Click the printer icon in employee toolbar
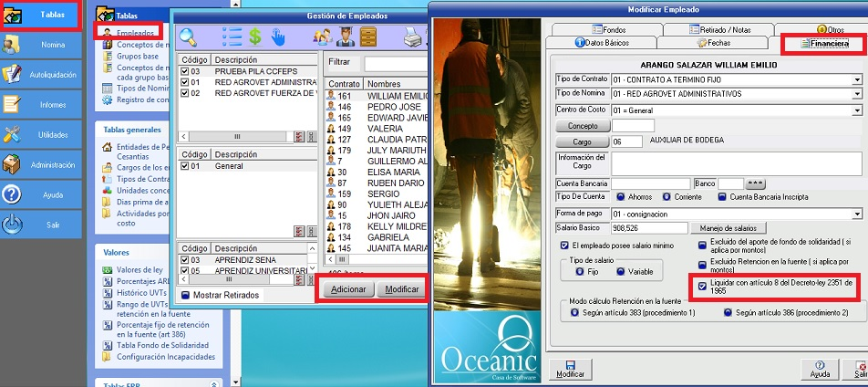The image size is (868, 387). (x=412, y=37)
